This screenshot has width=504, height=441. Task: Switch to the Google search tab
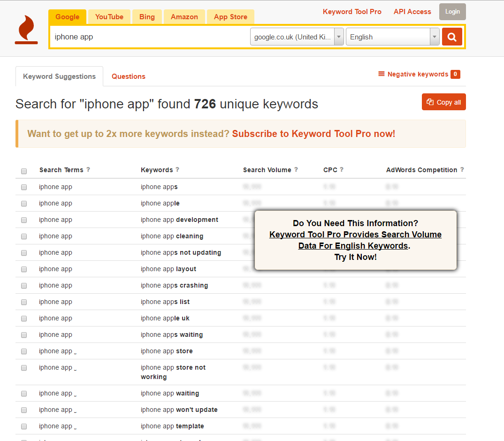(67, 17)
